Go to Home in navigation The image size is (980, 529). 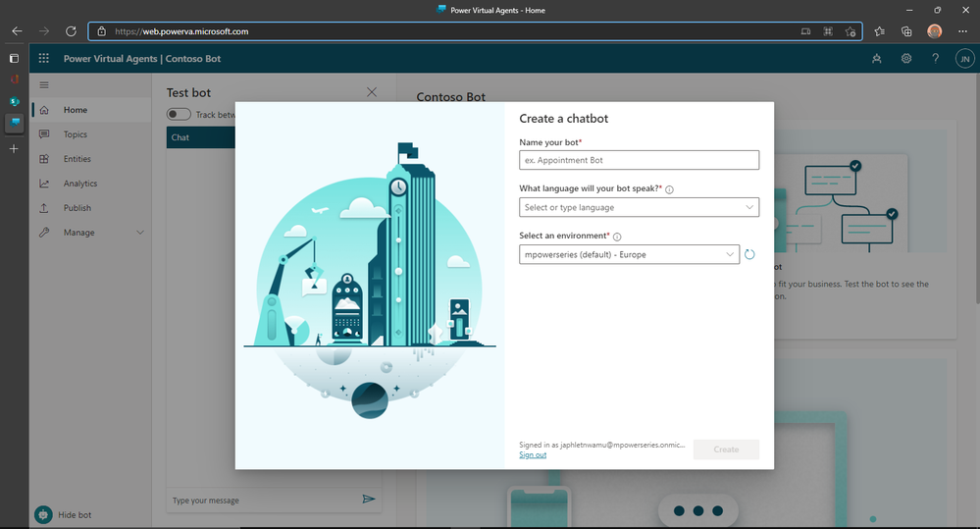(x=90, y=110)
